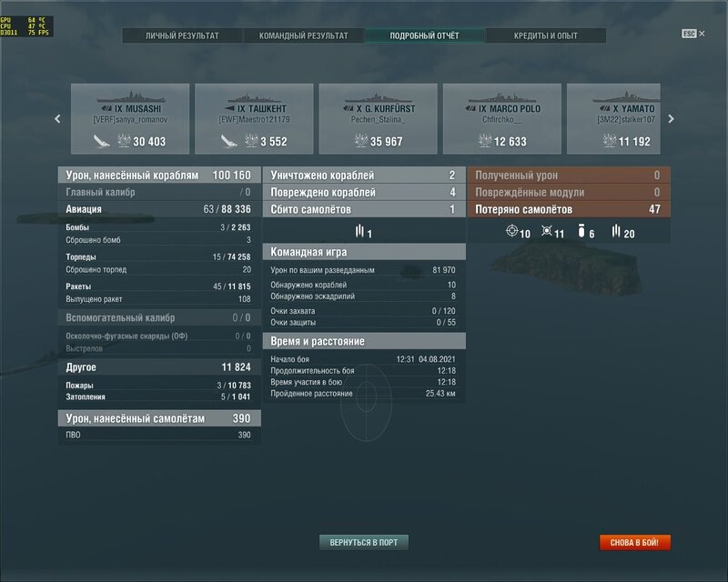Click the Бомбы row
The width and height of the screenshot is (728, 582).
(159, 227)
